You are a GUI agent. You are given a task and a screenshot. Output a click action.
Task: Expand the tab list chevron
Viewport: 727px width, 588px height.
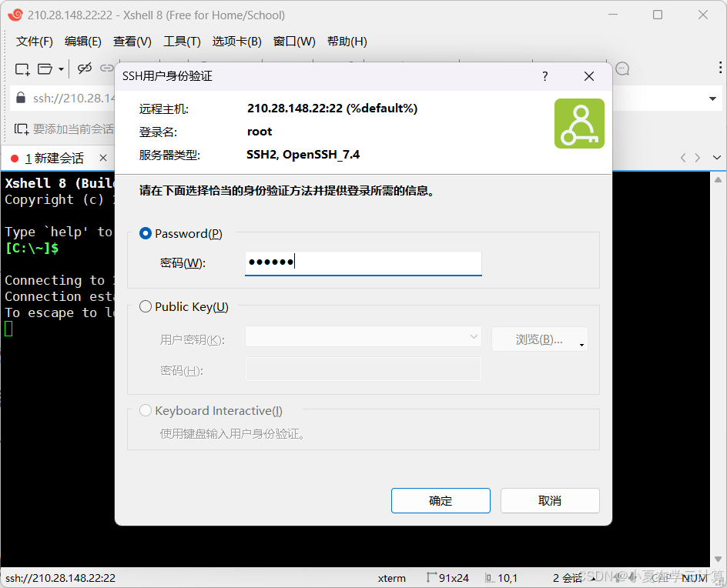tap(717, 158)
